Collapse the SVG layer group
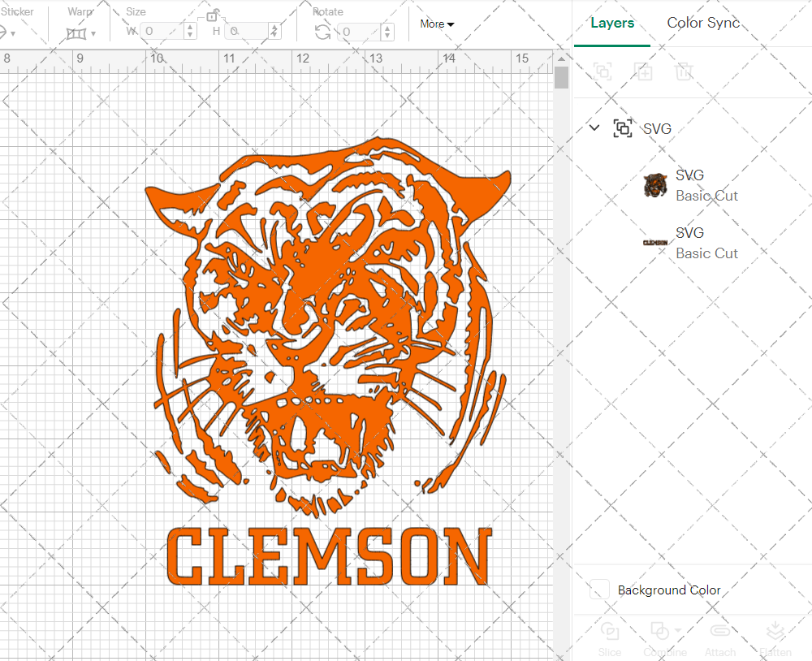This screenshot has height=661, width=812. pos(594,127)
